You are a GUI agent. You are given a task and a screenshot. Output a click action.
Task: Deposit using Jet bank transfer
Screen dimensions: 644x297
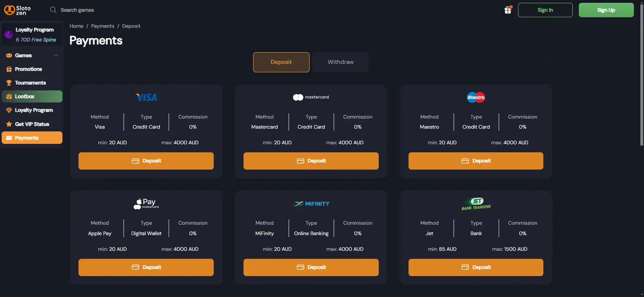tap(476, 267)
